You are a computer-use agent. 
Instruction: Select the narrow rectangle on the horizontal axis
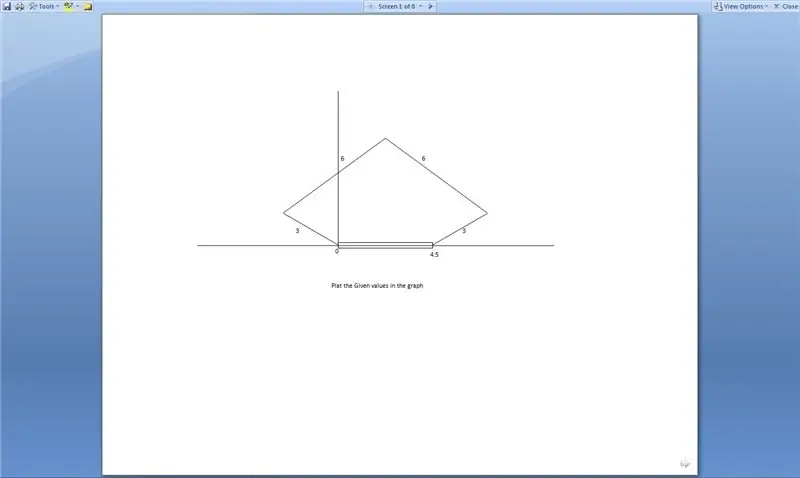pos(385,245)
